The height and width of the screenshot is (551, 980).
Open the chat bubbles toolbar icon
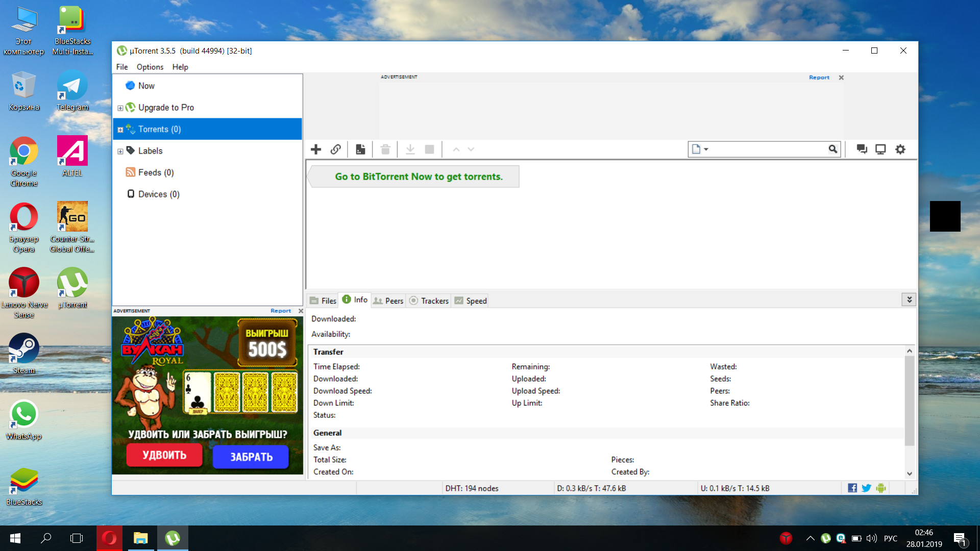pyautogui.click(x=862, y=149)
